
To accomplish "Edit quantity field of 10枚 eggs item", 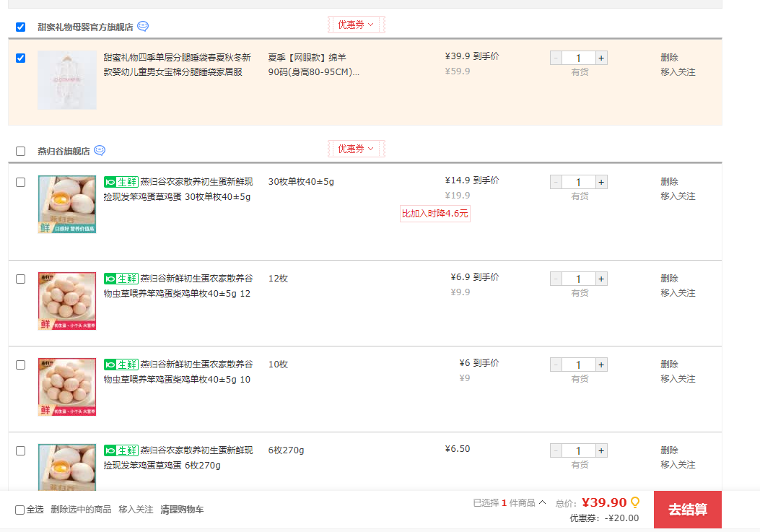I will click(x=578, y=365).
